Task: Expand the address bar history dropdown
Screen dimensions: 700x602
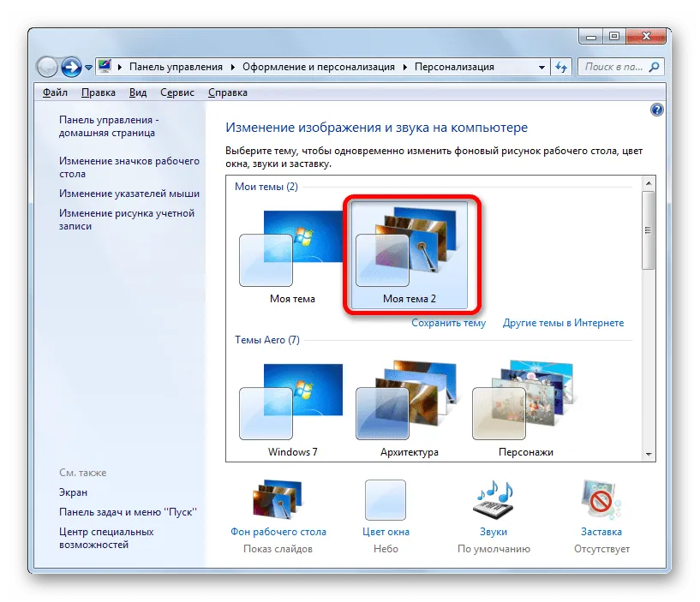Action: 541,68
